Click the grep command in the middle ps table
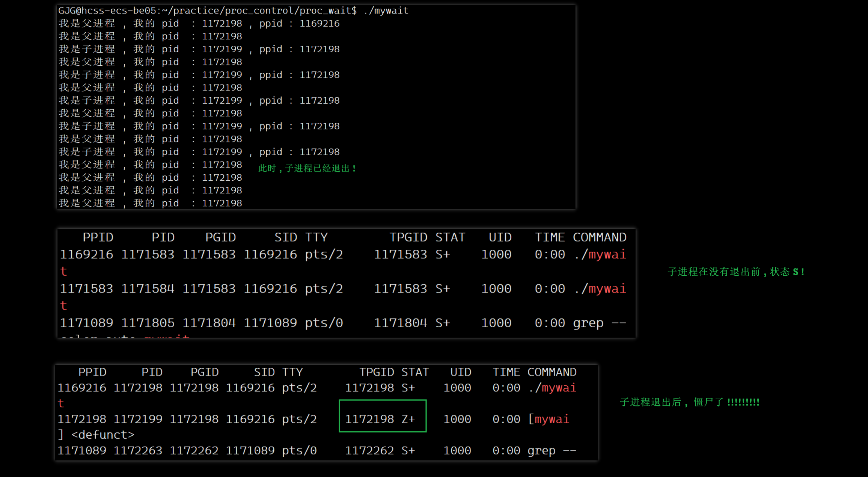The height and width of the screenshot is (477, 868). click(x=588, y=323)
